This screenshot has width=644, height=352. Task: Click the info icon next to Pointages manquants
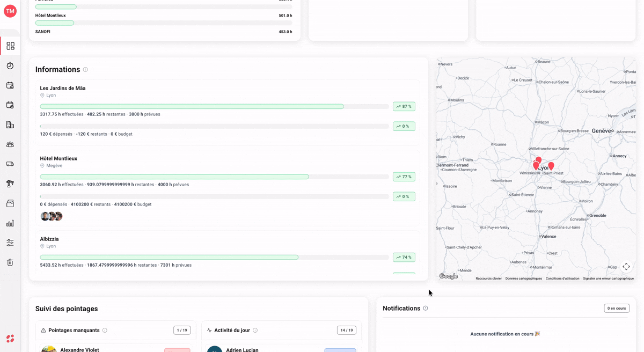click(x=105, y=331)
